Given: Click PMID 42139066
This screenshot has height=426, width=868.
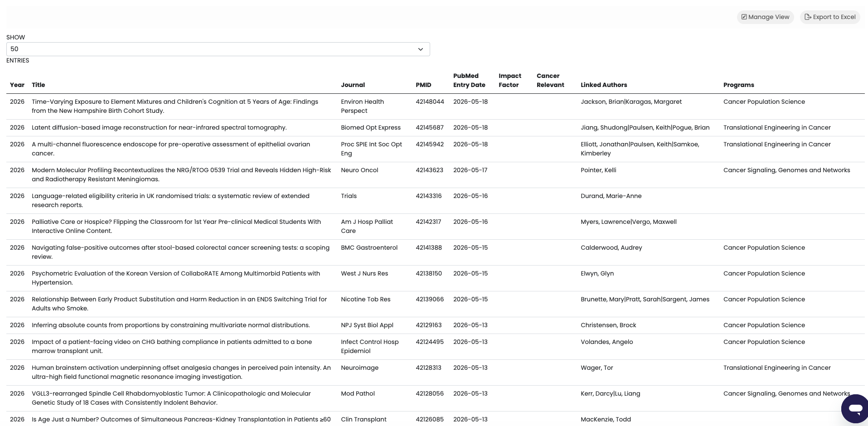Looking at the screenshot, I should coord(430,299).
